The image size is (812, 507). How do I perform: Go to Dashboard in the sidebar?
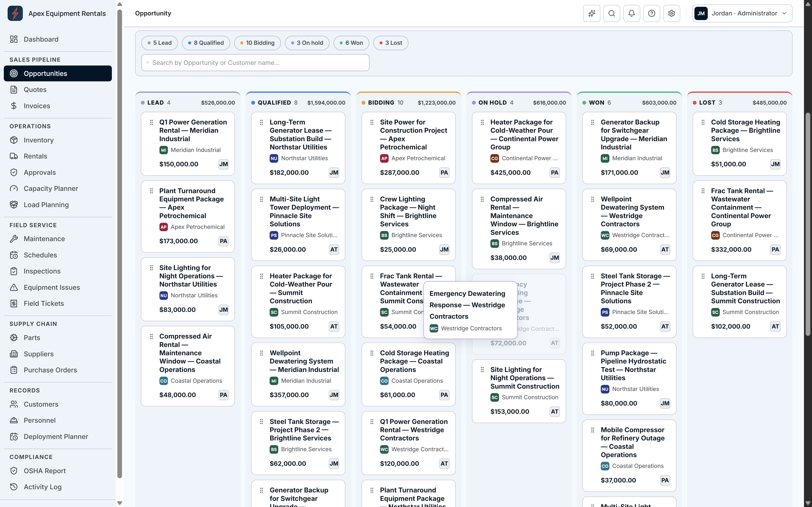click(58, 39)
